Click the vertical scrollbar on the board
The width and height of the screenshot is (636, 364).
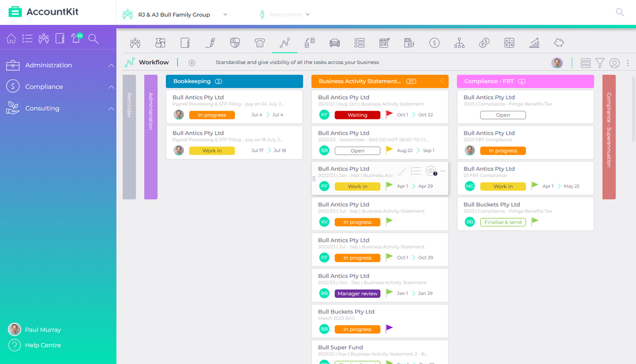click(x=633, y=109)
